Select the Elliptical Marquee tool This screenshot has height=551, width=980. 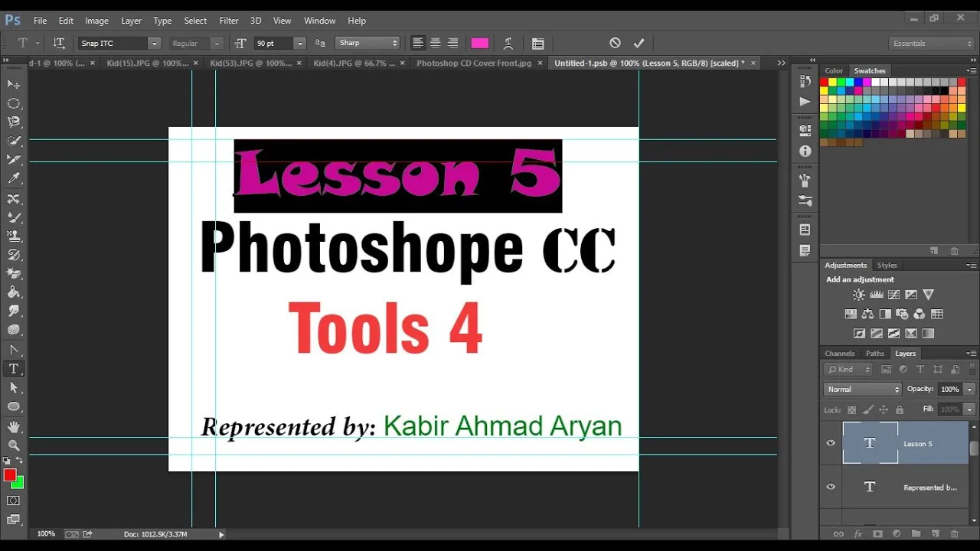coord(14,103)
